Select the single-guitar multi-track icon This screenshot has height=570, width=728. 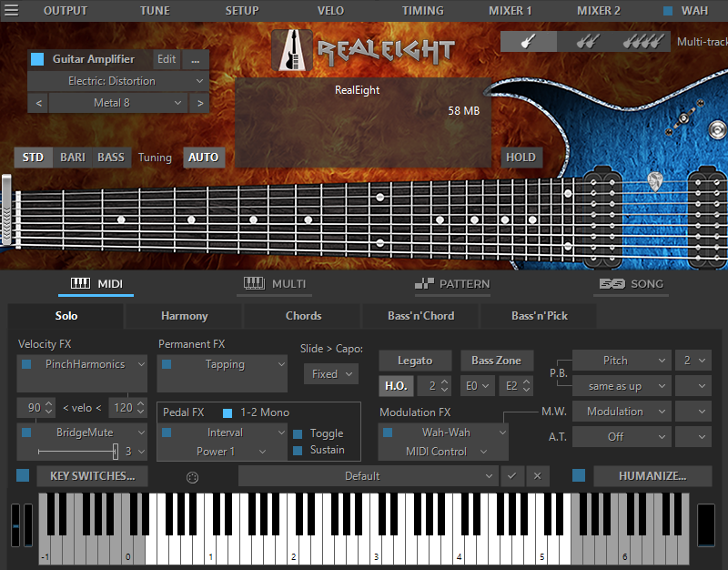click(528, 41)
